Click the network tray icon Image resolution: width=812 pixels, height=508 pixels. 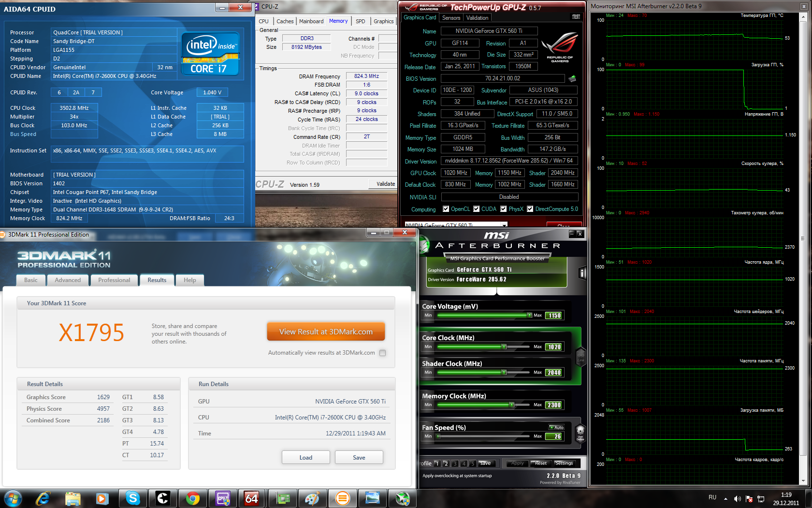coord(761,498)
